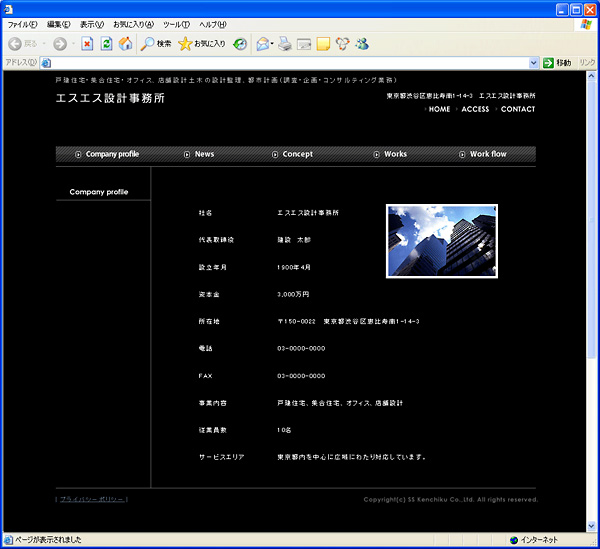Click the Messenger people icon
600x549 pixels.
click(x=362, y=44)
